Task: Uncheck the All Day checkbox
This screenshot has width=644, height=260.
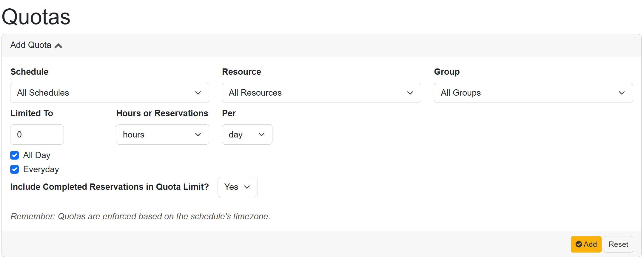Action: point(15,155)
